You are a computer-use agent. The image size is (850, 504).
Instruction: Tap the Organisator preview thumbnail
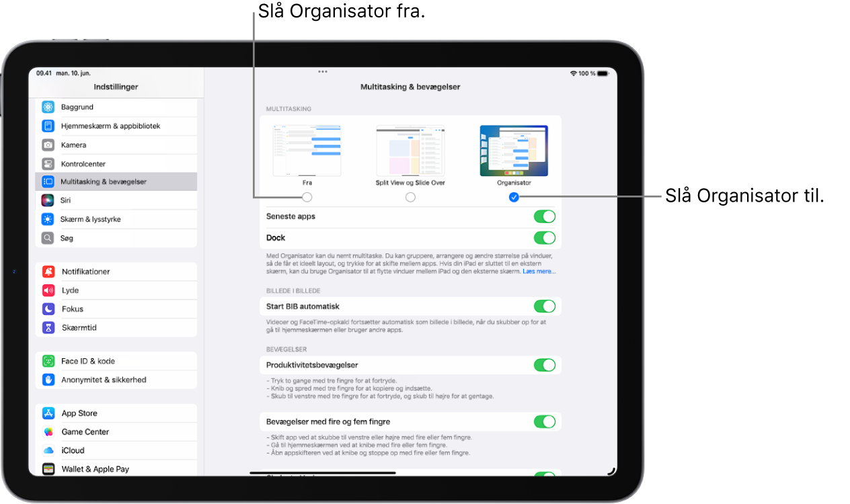[514, 151]
